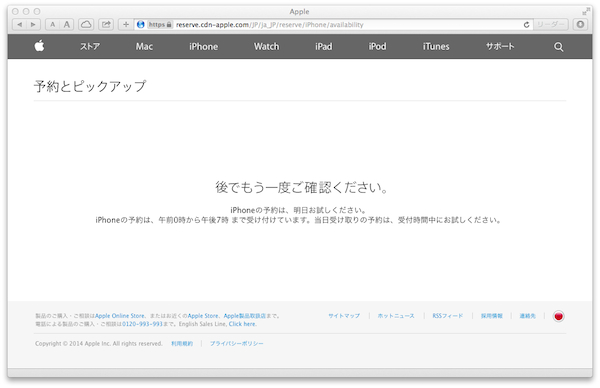
Task: Click the Apple window title text
Action: 300,11
